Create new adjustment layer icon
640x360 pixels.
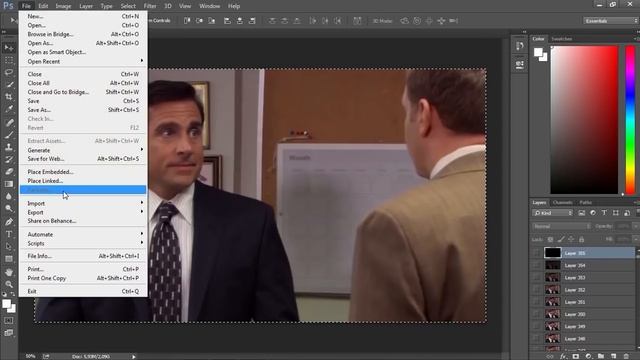pos(588,356)
